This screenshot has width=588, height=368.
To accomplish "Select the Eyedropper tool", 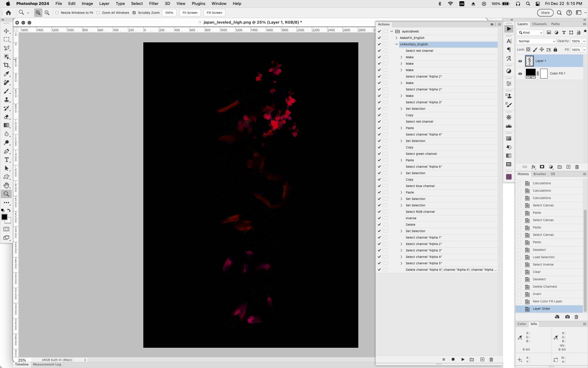I will coord(6,74).
